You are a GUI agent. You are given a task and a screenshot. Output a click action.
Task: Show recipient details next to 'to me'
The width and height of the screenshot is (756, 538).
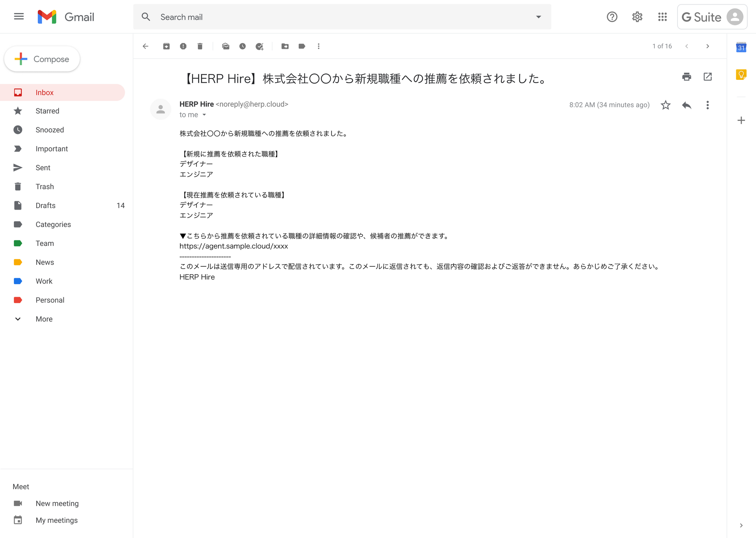pos(204,115)
